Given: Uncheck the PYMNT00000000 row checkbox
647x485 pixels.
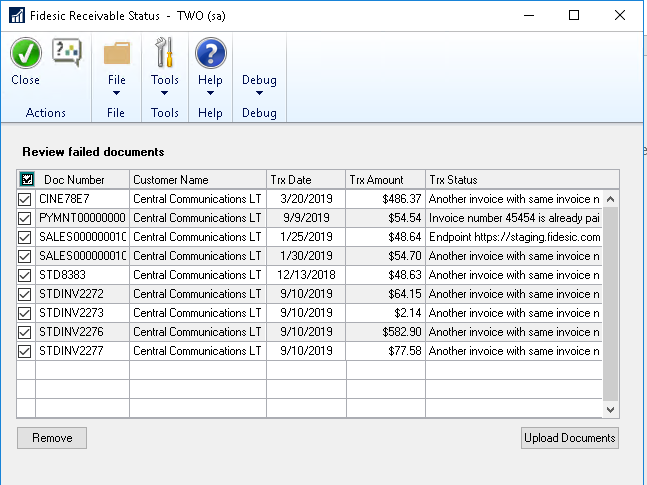Looking at the screenshot, I should coord(25,218).
